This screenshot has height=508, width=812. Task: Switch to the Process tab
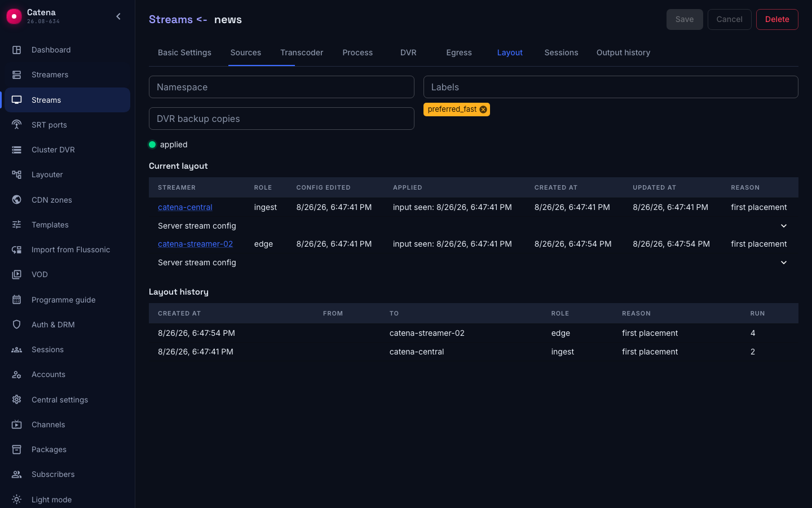pos(358,52)
